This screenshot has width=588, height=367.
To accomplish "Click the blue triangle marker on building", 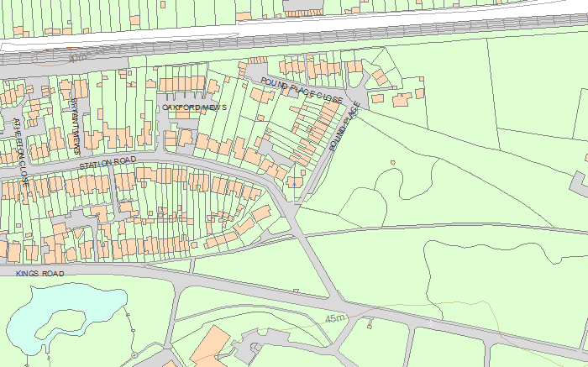I will (x=294, y=184).
